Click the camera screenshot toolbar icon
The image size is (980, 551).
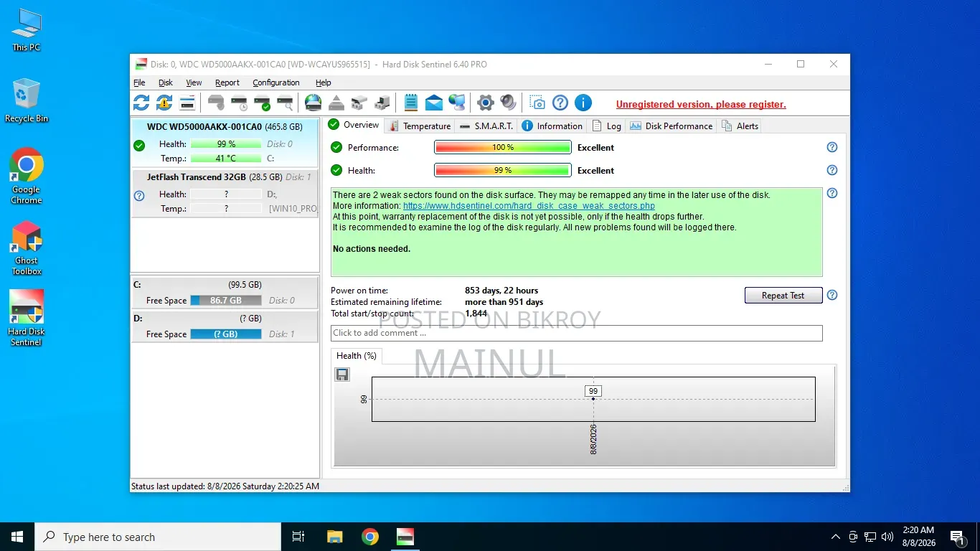click(x=537, y=103)
